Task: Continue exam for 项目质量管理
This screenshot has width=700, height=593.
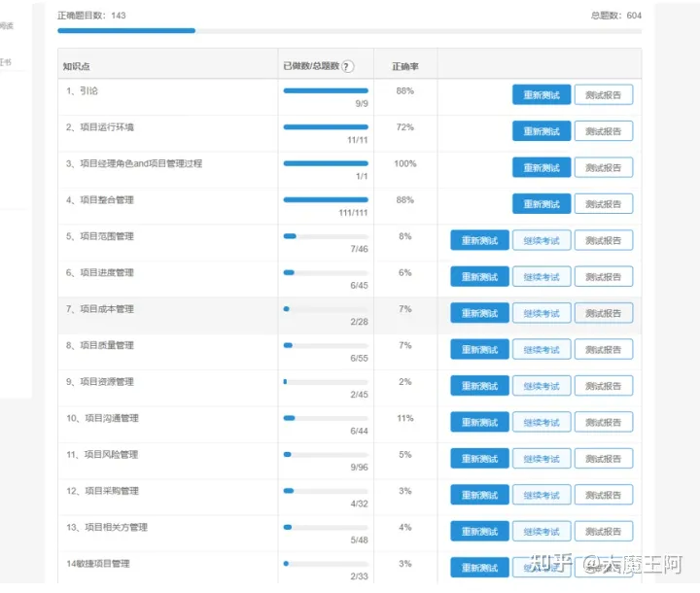Action: pos(542,350)
